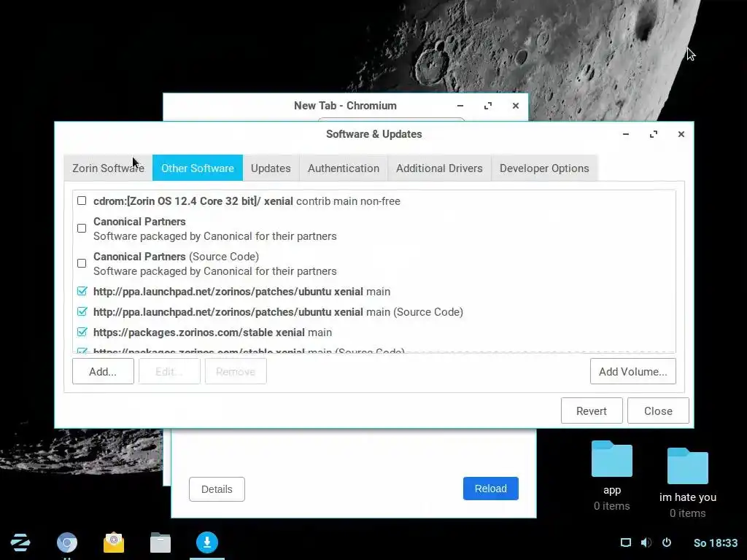This screenshot has height=560, width=747.
Task: Close the Software & Updates window with X
Action: click(681, 134)
